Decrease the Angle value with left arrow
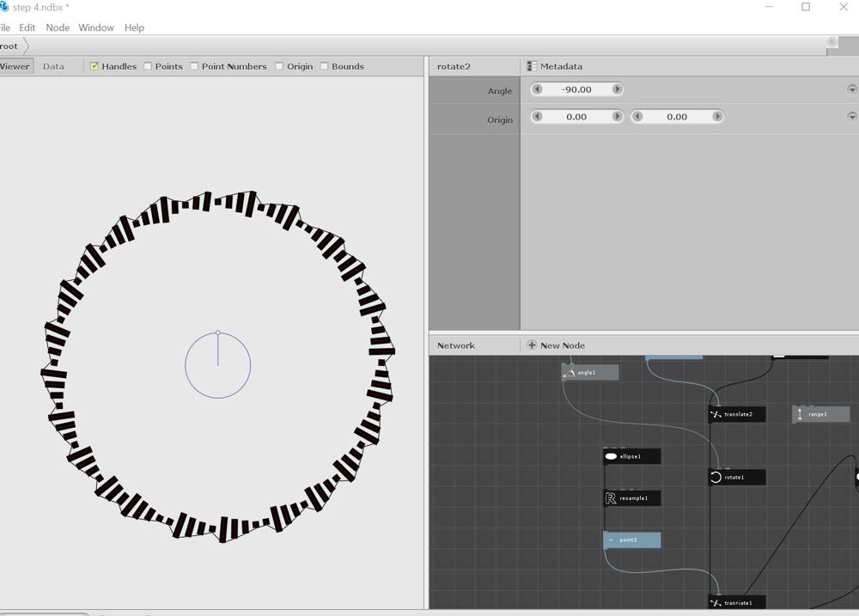This screenshot has width=859, height=616. (538, 88)
